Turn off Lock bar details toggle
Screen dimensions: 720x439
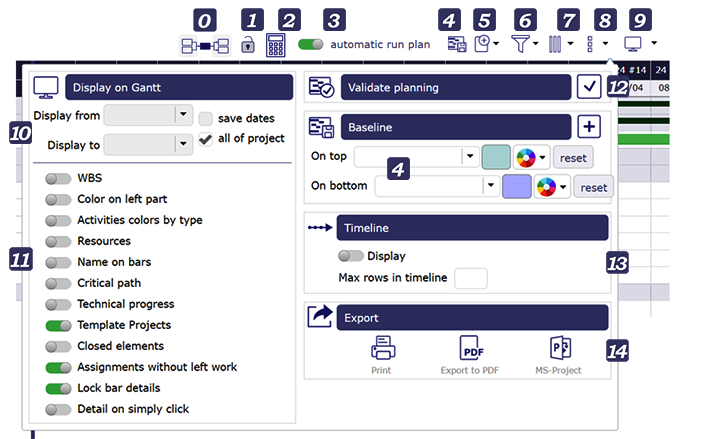[x=58, y=388]
